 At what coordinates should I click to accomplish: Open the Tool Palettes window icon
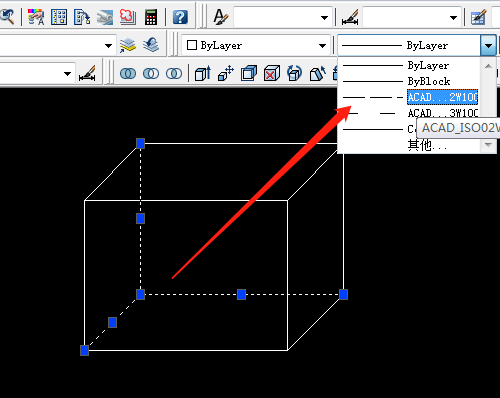[x=82, y=17]
